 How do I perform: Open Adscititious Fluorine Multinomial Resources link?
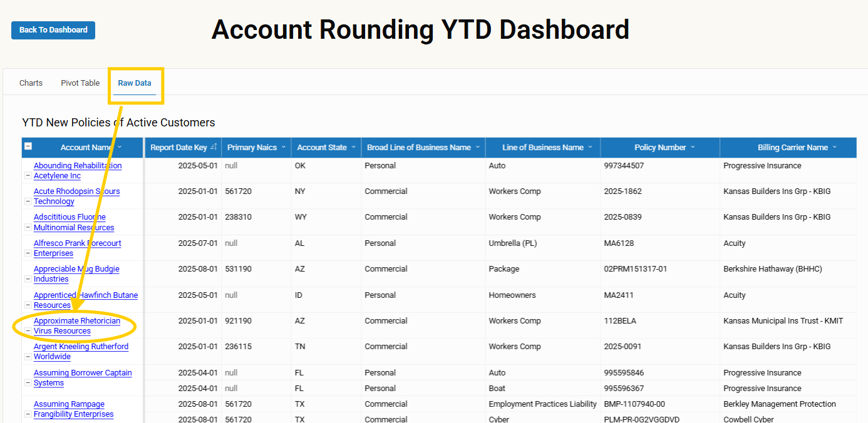(74, 222)
